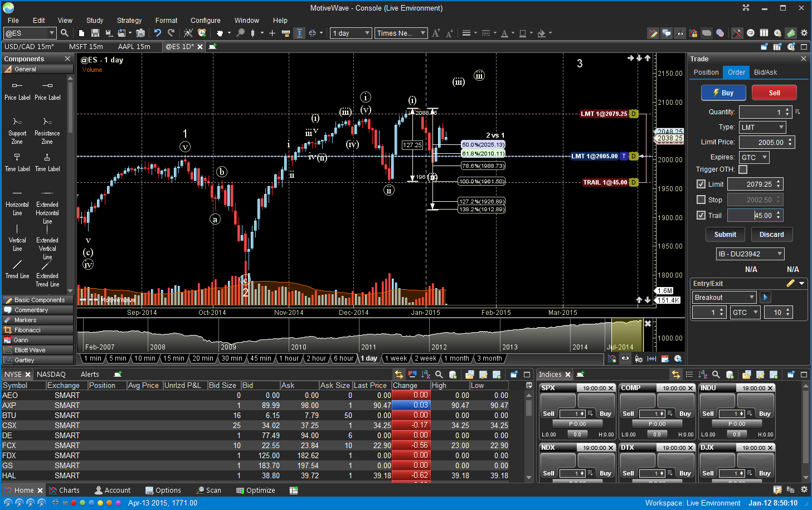Image resolution: width=812 pixels, height=510 pixels.
Task: Add a new watchlist tab icon after Alerts
Action: click(118, 374)
